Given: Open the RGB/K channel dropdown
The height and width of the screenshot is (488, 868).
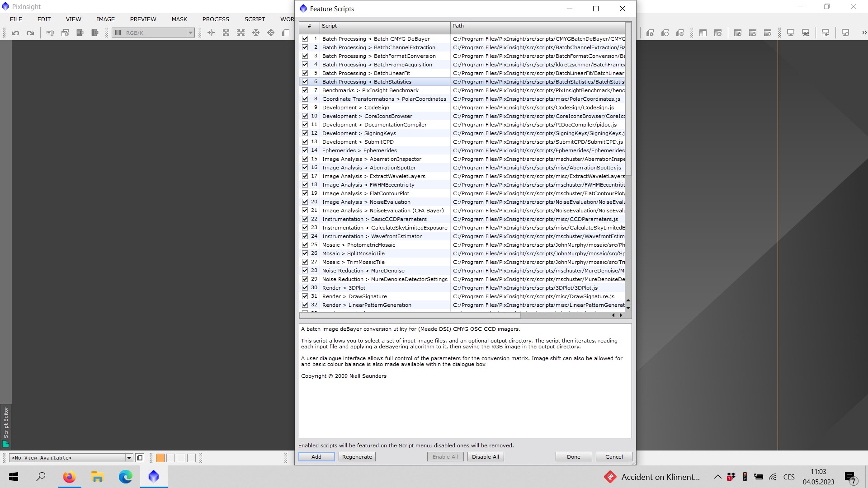Looking at the screenshot, I should pos(153,33).
